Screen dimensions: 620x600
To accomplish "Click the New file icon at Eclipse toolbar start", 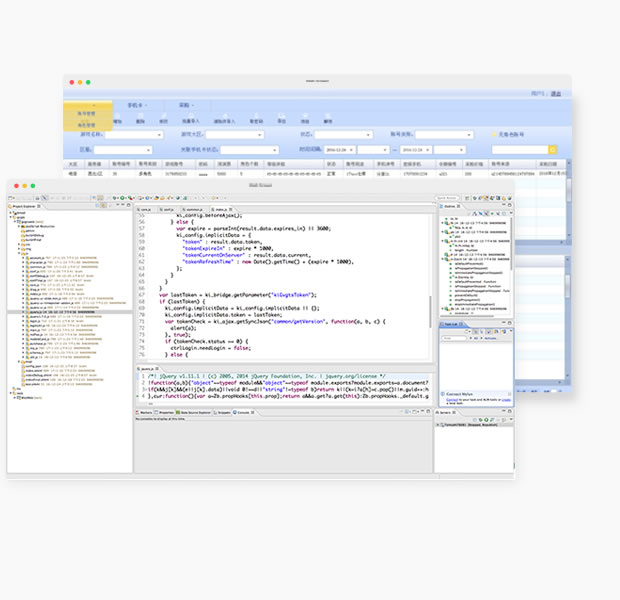I will 11,198.
